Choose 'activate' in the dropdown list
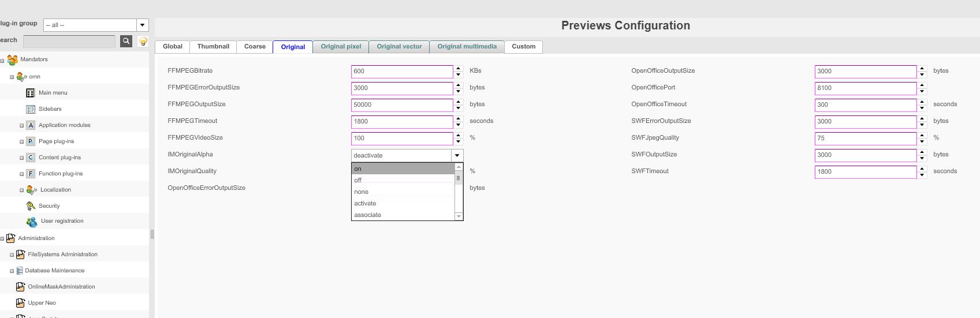The width and height of the screenshot is (980, 318). pos(403,203)
